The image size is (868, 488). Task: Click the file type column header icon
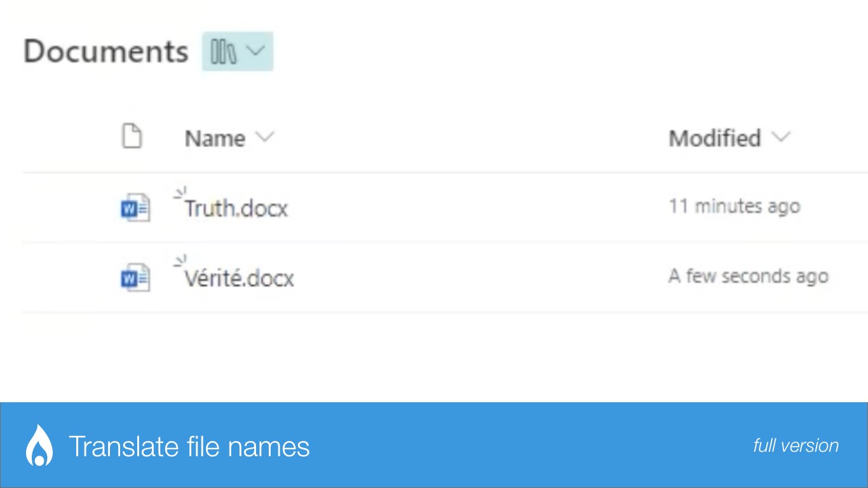pos(132,137)
